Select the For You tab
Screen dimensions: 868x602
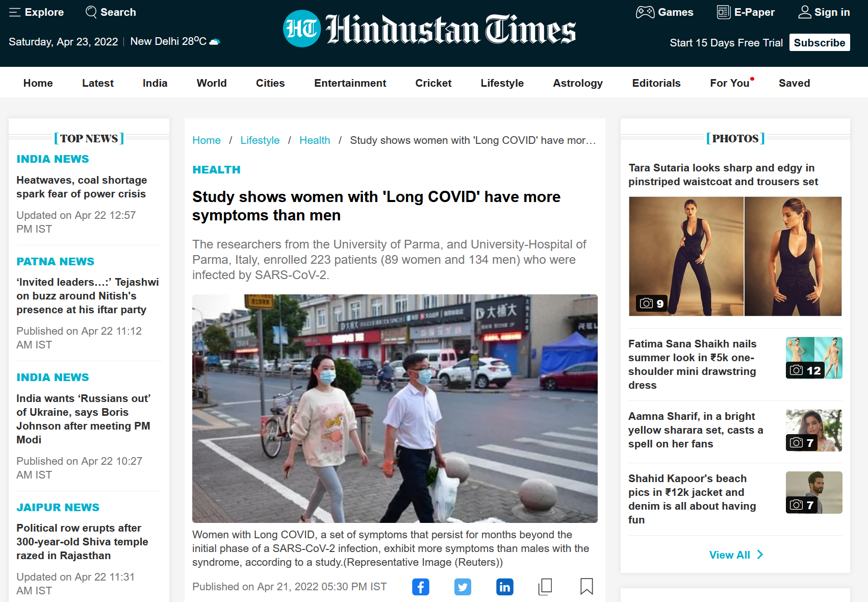point(729,83)
